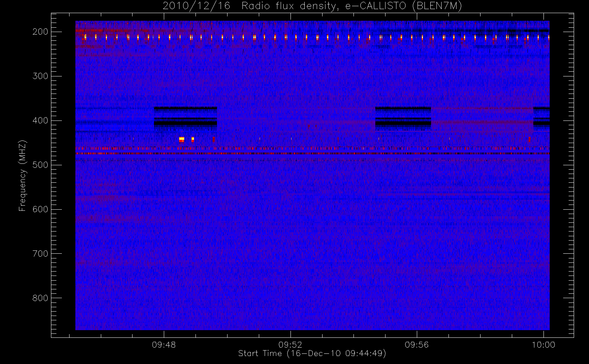Click the 'Start Time (16-Dec-10 09:44:49)' label
Viewport: 589px width, 364px height.
pyautogui.click(x=312, y=353)
